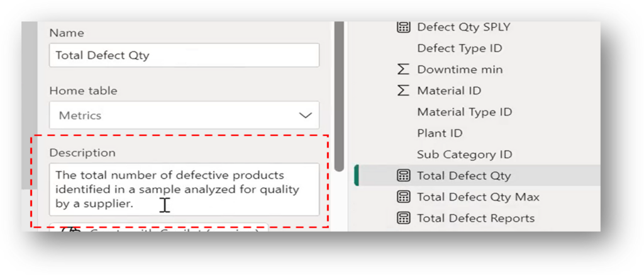Click the calculator icon beside Total Defect Reports
The width and height of the screenshot is (644, 275).
tap(403, 218)
